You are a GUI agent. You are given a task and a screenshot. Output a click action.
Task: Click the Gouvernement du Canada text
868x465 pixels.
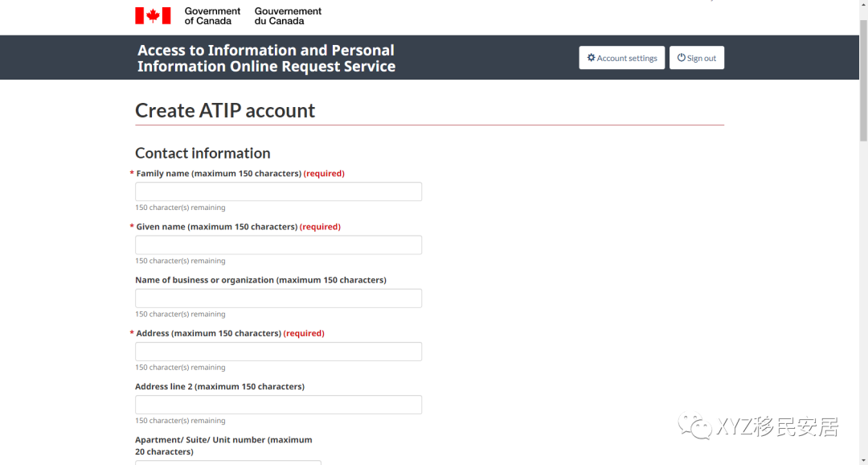coord(288,16)
